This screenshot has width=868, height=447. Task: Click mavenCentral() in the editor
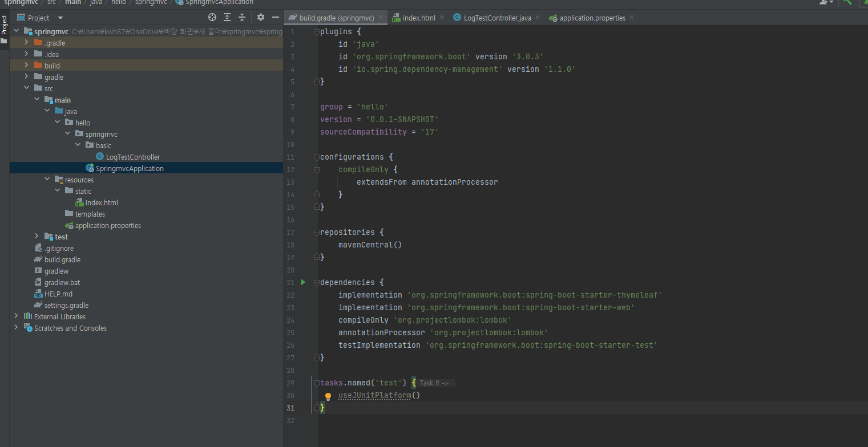pos(370,245)
